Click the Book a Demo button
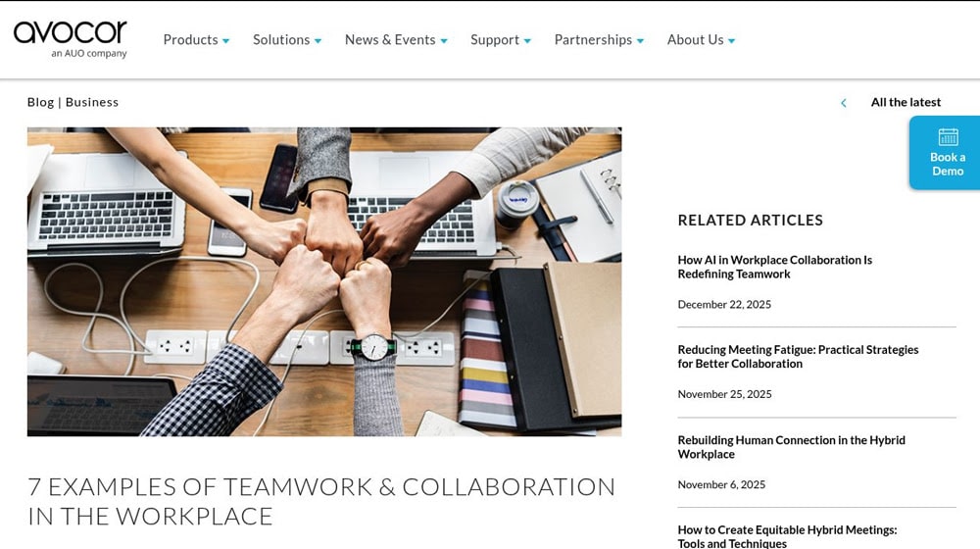Screen dimensions: 980x549 [945, 153]
